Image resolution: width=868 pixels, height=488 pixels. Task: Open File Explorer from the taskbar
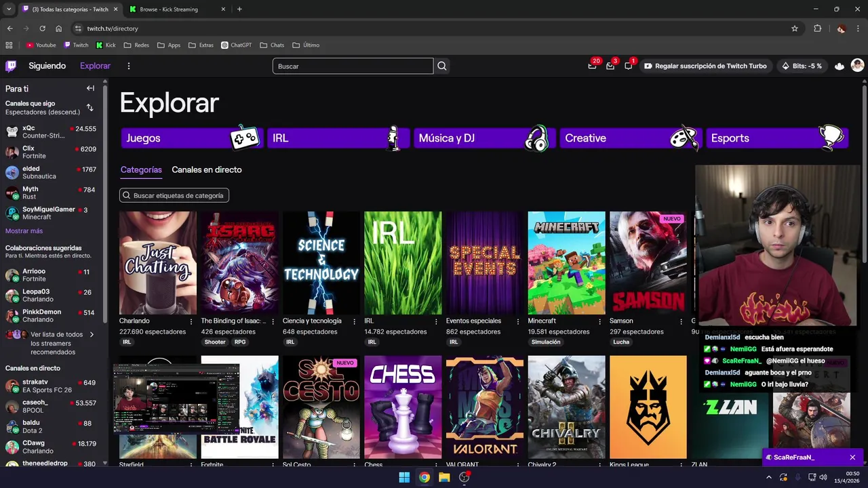tap(444, 477)
